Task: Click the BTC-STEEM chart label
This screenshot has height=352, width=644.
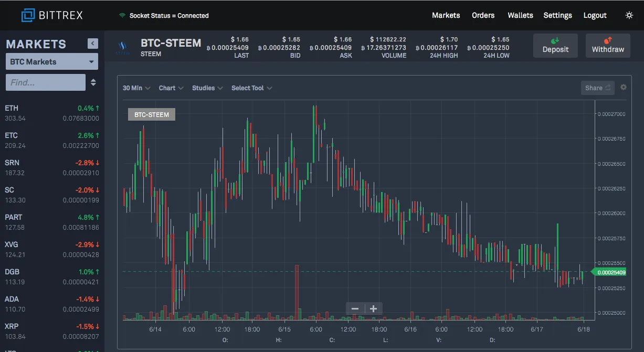Action: 152,114
